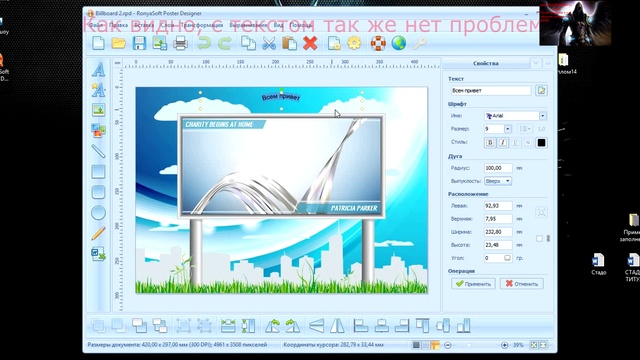This screenshot has width=640, height=360.
Task: Open the font name dropdown (Arial)
Action: [542, 116]
